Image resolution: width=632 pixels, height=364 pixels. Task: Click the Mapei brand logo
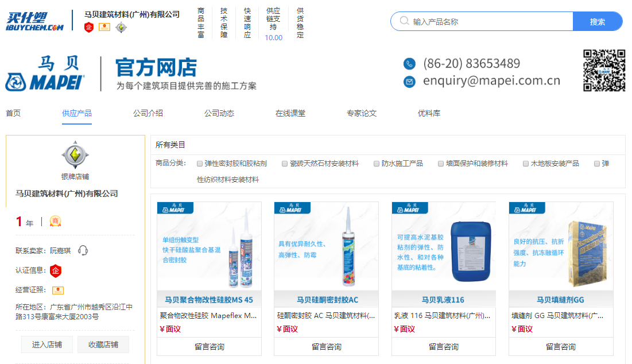tap(45, 74)
